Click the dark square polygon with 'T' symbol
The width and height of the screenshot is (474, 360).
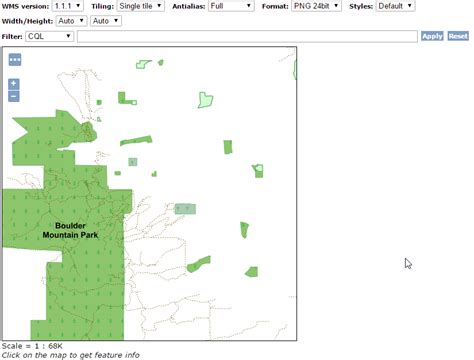tap(133, 162)
